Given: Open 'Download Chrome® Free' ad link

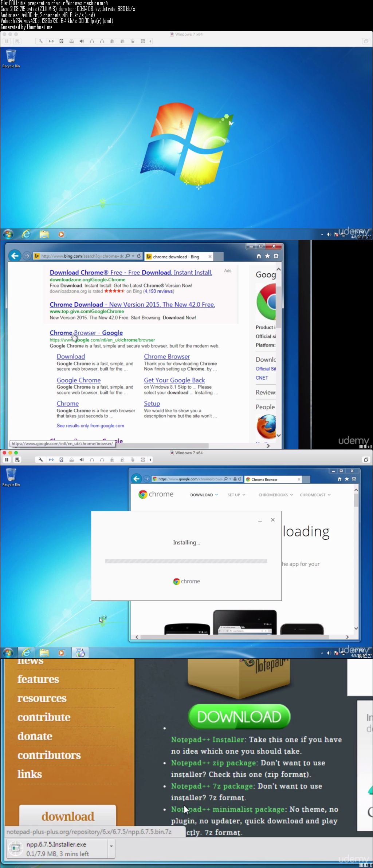Looking at the screenshot, I should [x=131, y=272].
